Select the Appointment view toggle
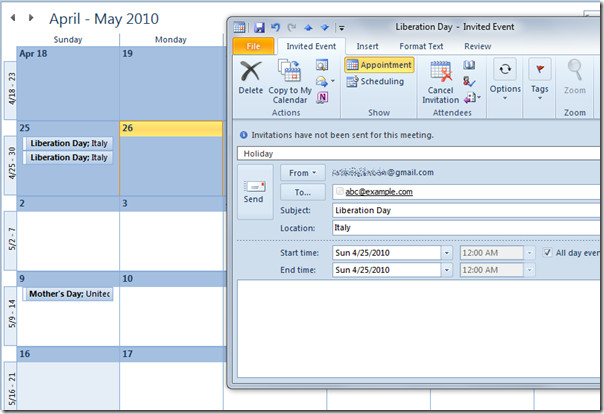This screenshot has width=604, height=414. point(379,65)
